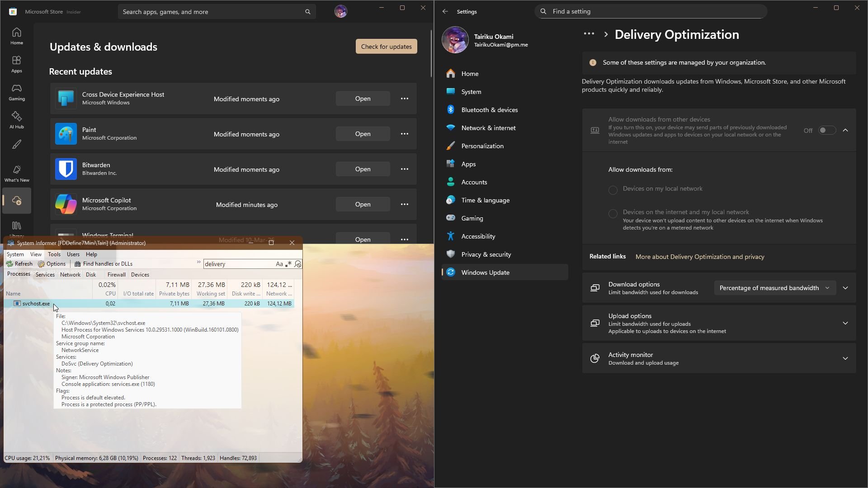Click the Microsoft Store search box
The image size is (868, 488).
coord(217,12)
